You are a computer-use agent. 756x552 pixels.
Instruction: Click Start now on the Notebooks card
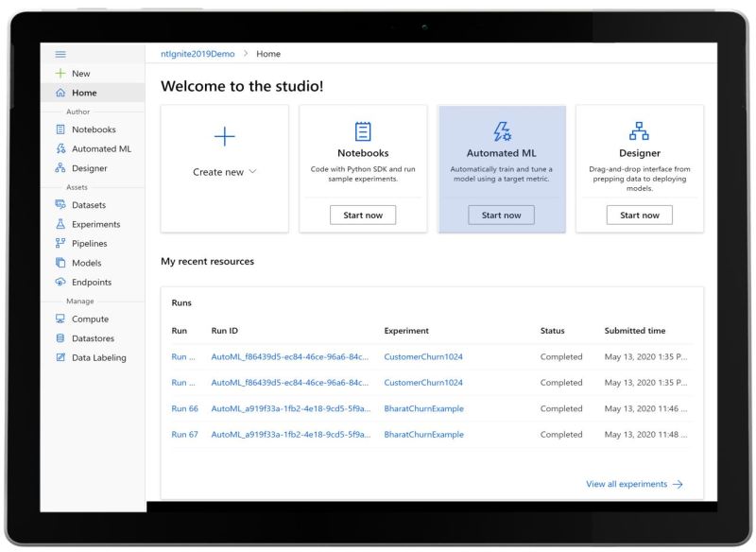point(363,215)
